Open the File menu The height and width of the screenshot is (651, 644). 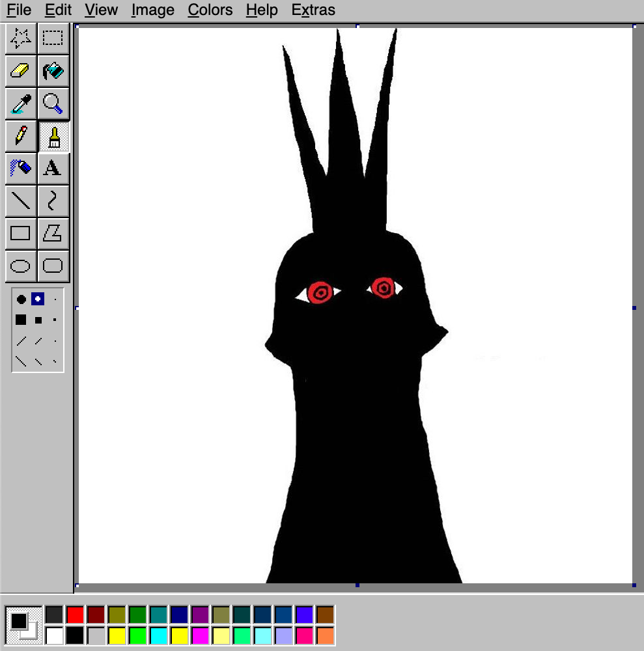pos(19,10)
